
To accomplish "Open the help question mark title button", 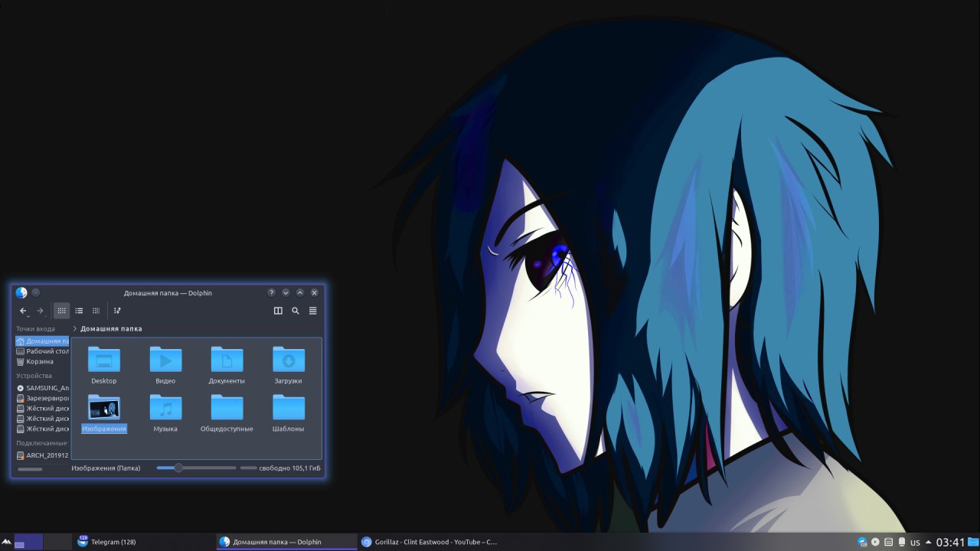I will pyautogui.click(x=271, y=292).
